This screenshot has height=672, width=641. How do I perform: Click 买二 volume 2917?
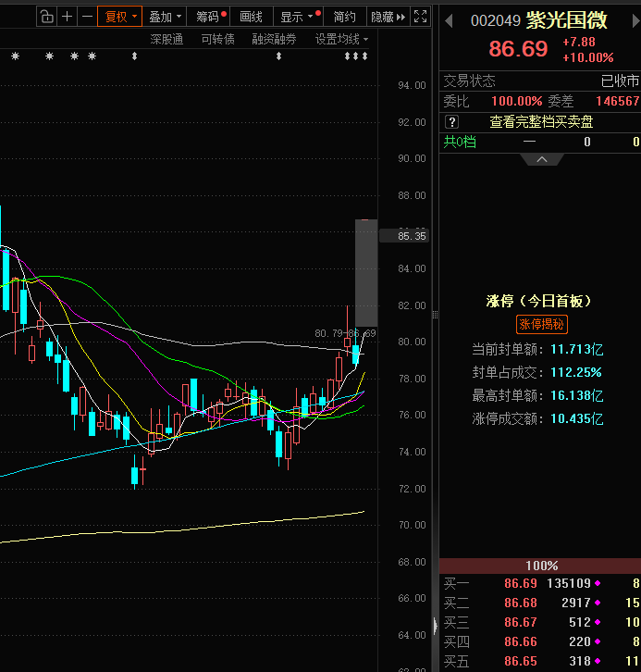(x=576, y=603)
